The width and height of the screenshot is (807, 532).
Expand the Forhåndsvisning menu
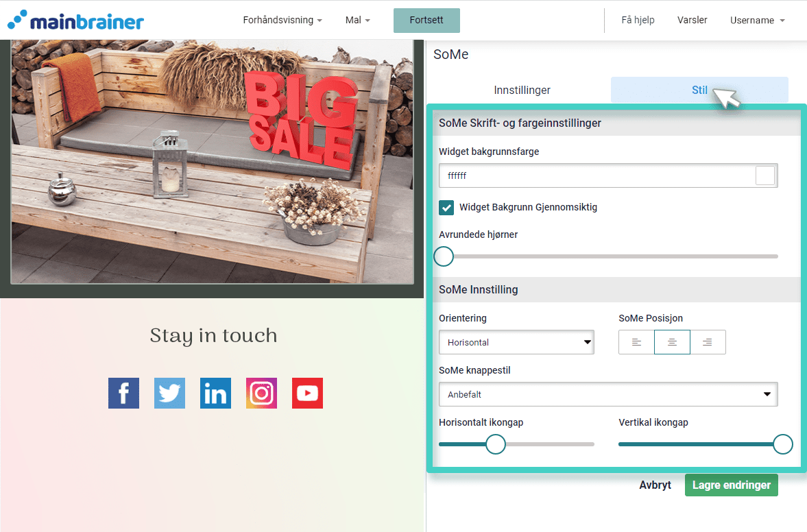click(x=282, y=20)
